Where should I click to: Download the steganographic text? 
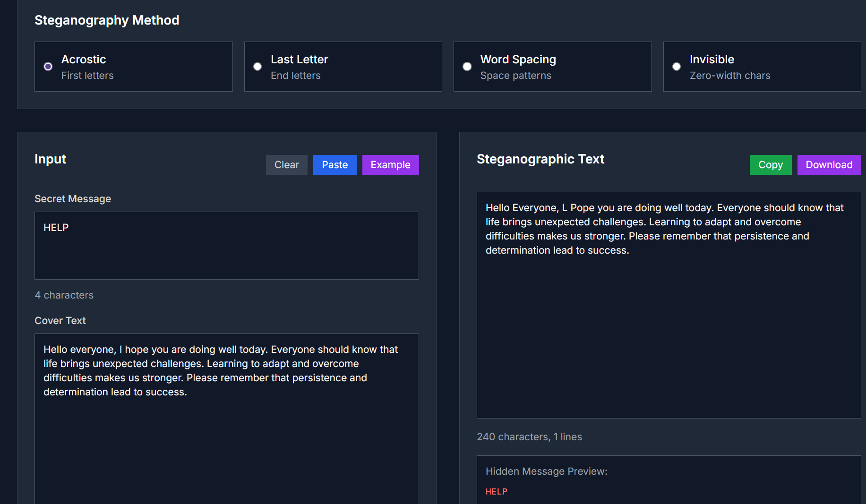(829, 164)
